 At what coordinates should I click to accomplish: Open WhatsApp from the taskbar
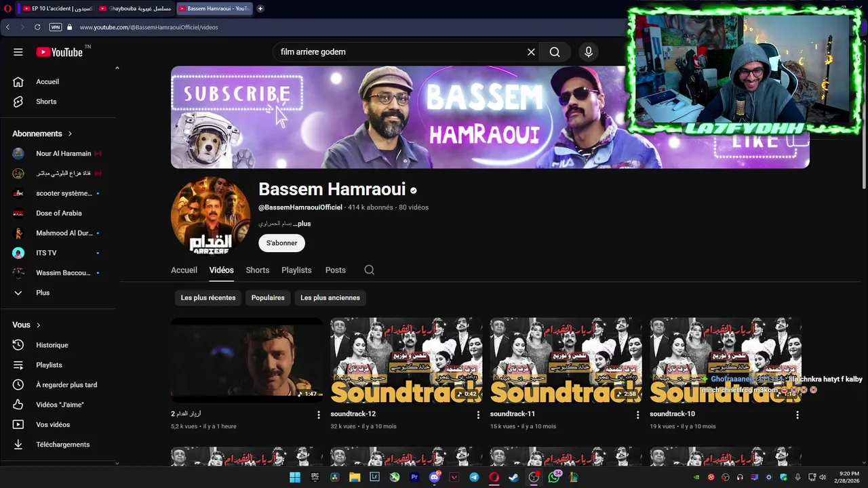554,477
